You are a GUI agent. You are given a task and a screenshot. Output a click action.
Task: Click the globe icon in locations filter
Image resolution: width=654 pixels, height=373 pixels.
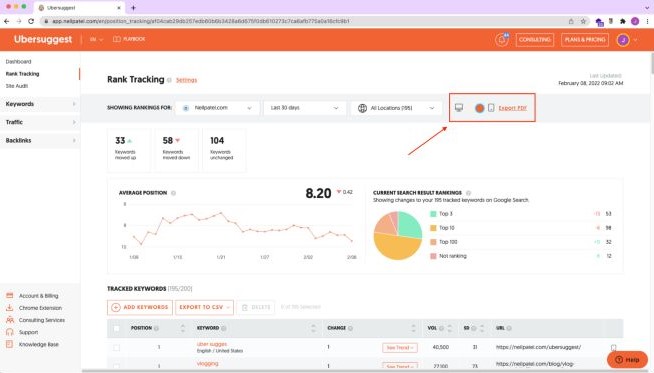click(362, 108)
